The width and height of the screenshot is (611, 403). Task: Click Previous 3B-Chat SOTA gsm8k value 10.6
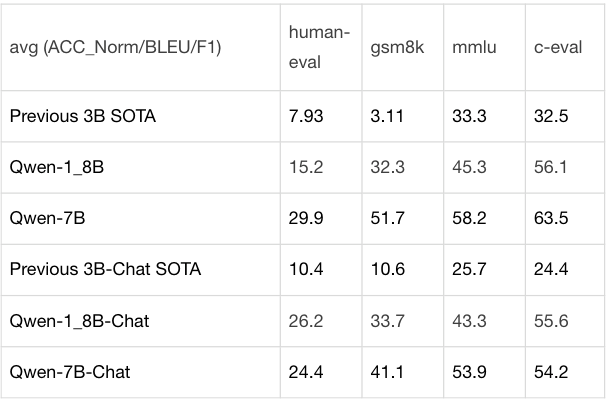[387, 269]
